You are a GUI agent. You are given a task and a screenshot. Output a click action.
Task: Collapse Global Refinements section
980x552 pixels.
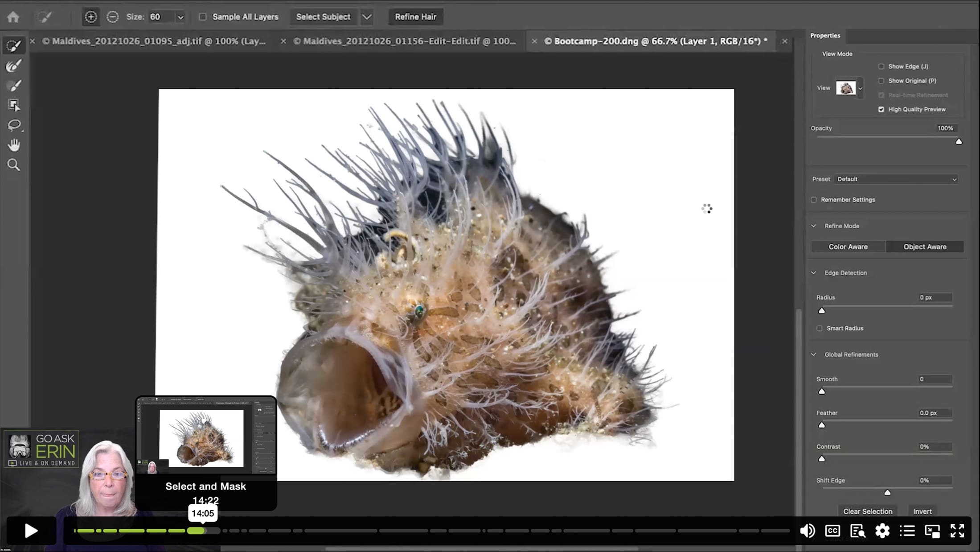[x=814, y=354]
